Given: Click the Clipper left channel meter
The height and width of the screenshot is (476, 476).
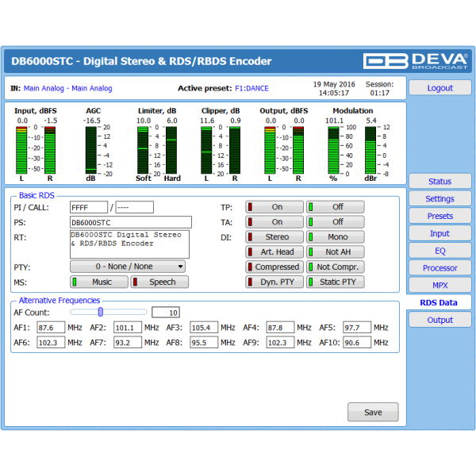Looking at the screenshot, I should click(206, 150).
